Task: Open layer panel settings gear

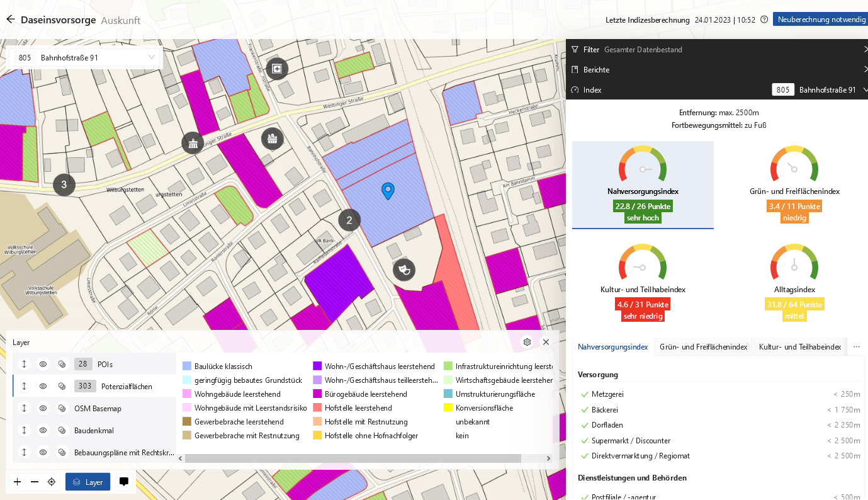Action: (527, 342)
